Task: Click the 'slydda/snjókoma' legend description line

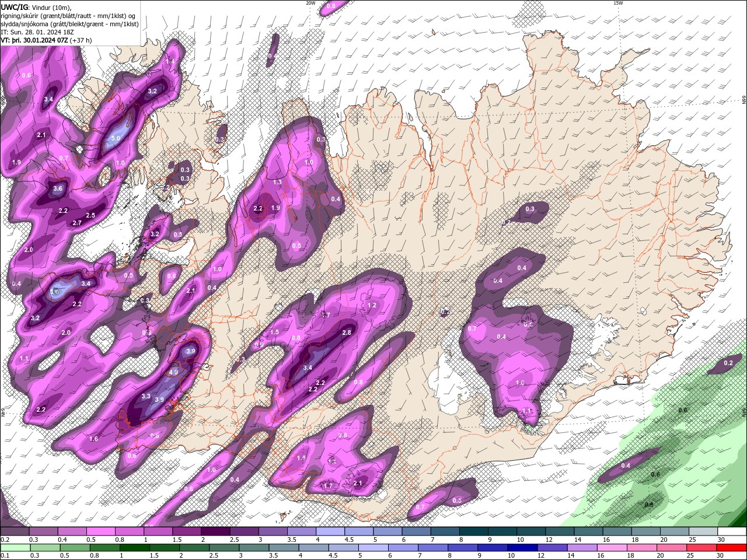Action: [x=69, y=24]
